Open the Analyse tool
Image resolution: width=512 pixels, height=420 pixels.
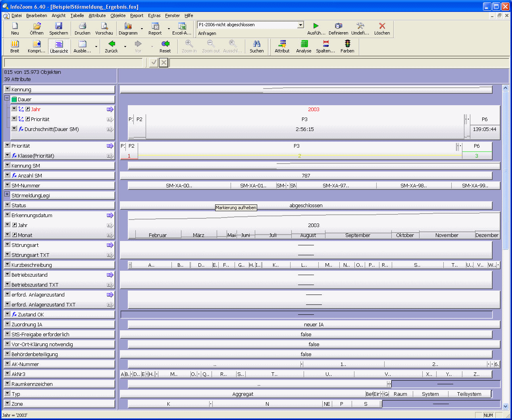(x=304, y=44)
